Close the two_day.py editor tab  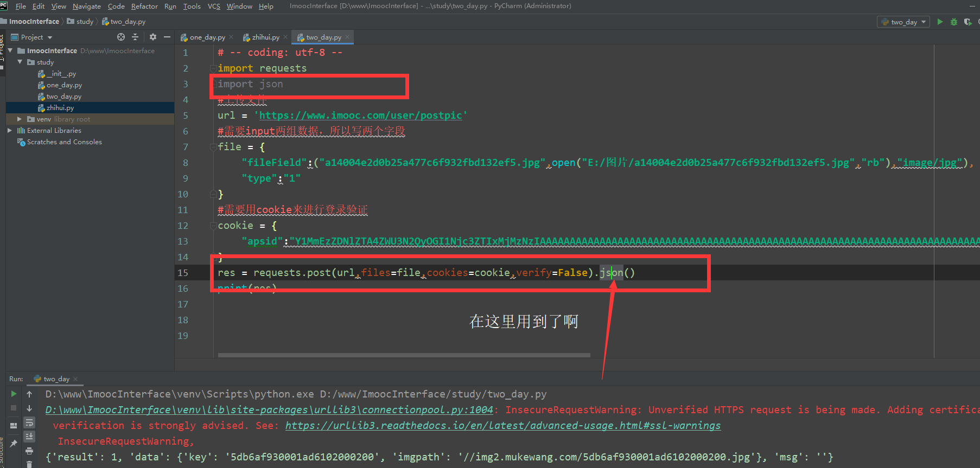click(x=347, y=37)
